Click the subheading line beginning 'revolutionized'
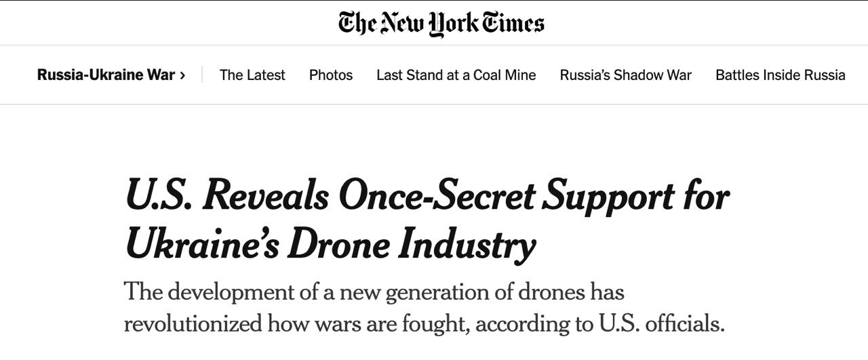Viewport: 868px width, 360px height. click(x=424, y=323)
